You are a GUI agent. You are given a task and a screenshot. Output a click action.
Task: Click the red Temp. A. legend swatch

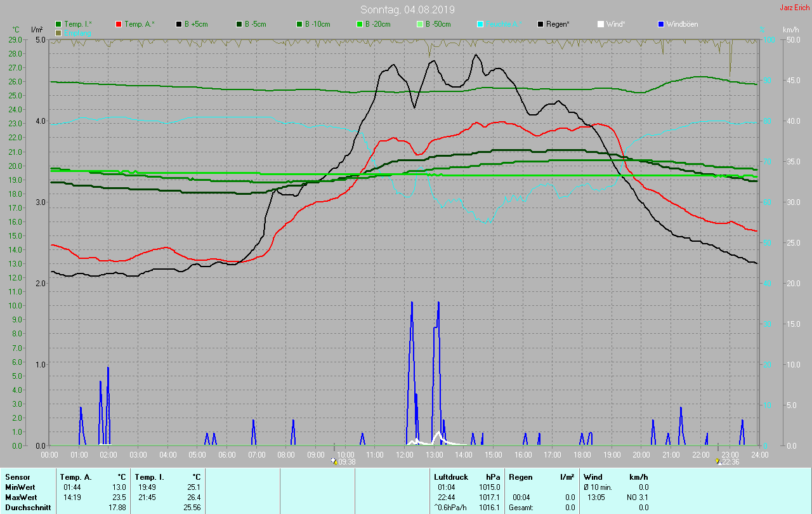point(119,24)
